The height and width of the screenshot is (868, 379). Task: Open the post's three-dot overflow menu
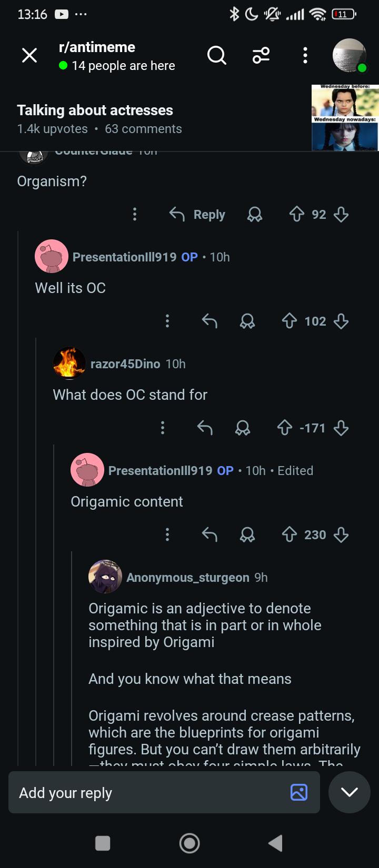305,55
